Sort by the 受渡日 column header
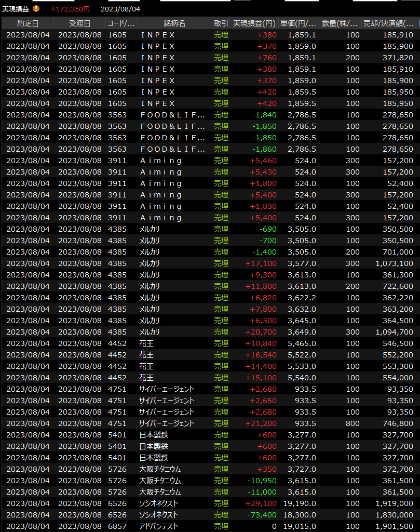 [79, 23]
